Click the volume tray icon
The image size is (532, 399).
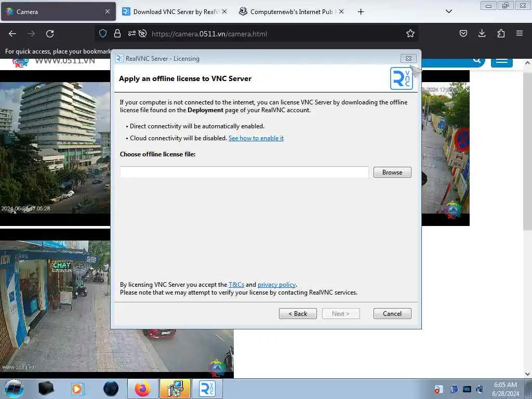480,389
